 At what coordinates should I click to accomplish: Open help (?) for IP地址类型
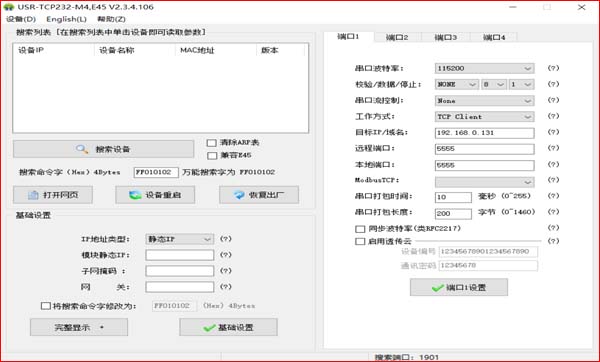pos(226,239)
